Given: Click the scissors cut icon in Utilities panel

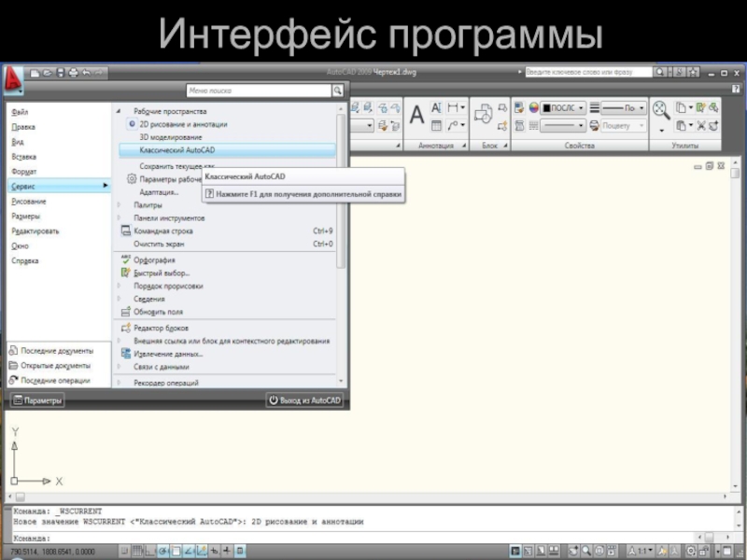Looking at the screenshot, I should pos(701,126).
